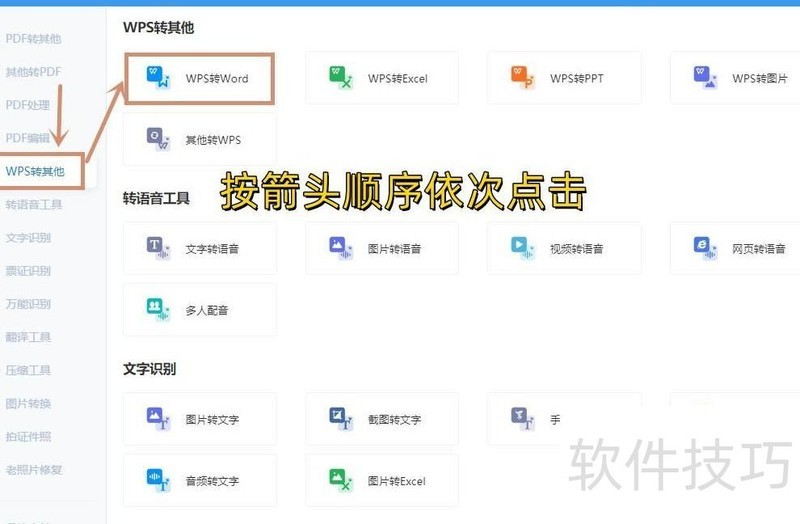Click the 图片转语音 icon

pos(340,248)
